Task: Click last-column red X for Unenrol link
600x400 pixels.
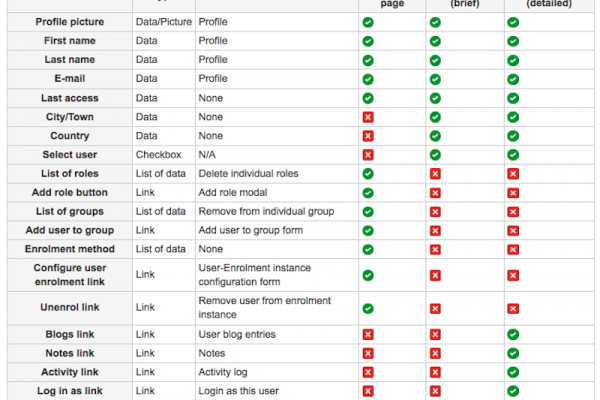Action: [513, 309]
